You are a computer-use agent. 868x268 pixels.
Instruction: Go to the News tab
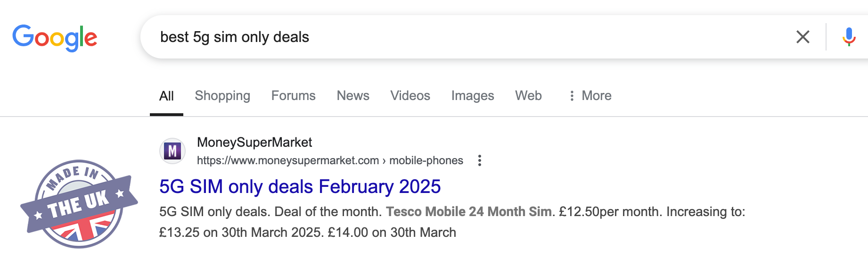point(352,96)
